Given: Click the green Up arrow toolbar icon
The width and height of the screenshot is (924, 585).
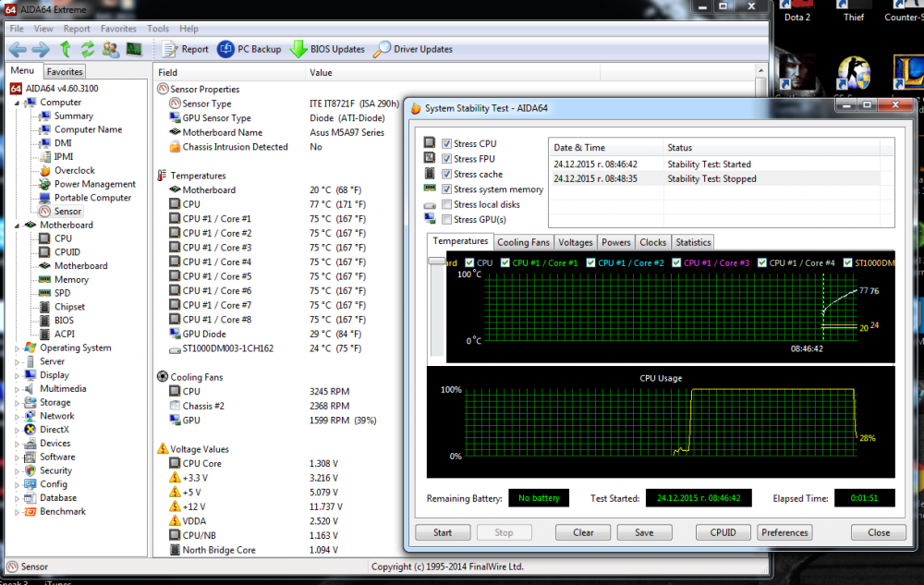Looking at the screenshot, I should pos(66,50).
